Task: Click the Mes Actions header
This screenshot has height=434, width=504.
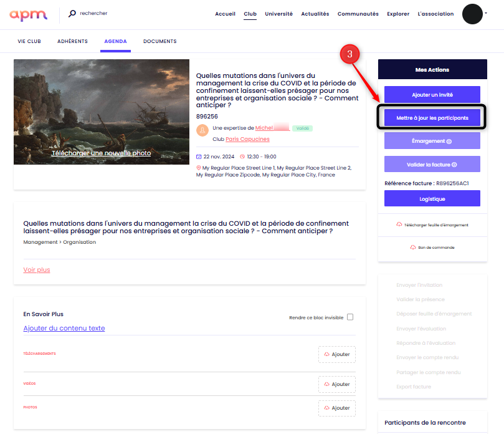Action: tap(432, 69)
